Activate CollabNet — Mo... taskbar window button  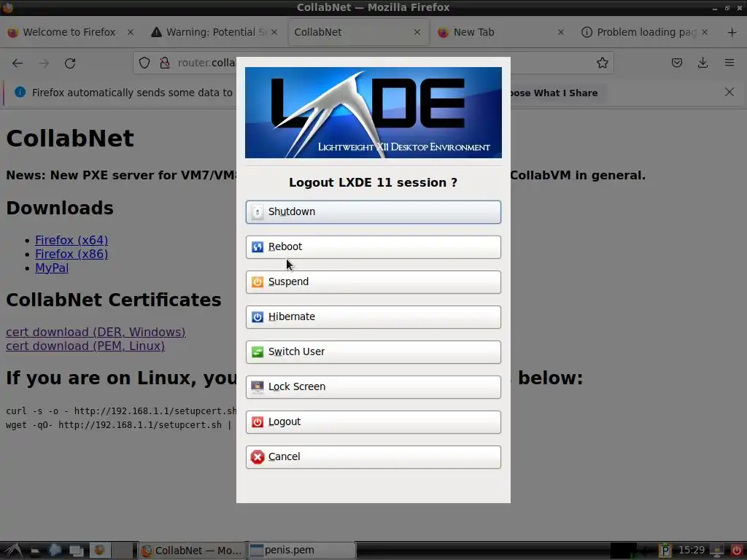(192, 551)
